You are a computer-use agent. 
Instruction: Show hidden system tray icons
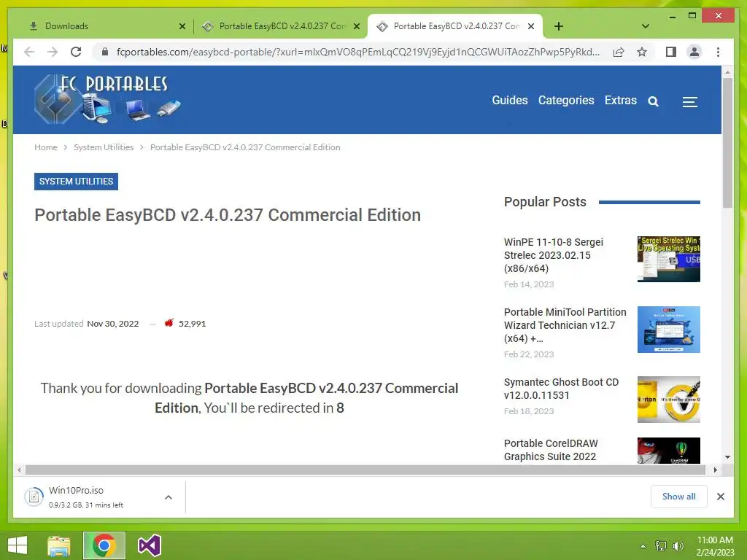[643, 546]
